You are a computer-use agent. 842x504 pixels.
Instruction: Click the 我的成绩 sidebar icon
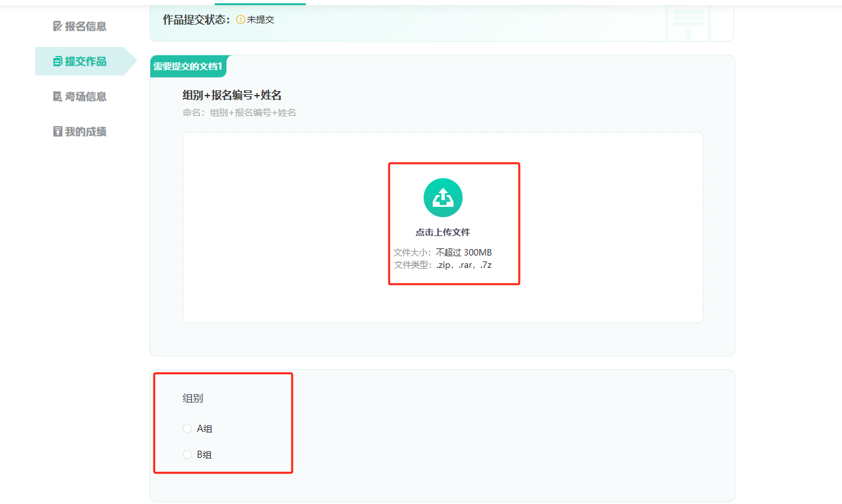click(x=58, y=132)
